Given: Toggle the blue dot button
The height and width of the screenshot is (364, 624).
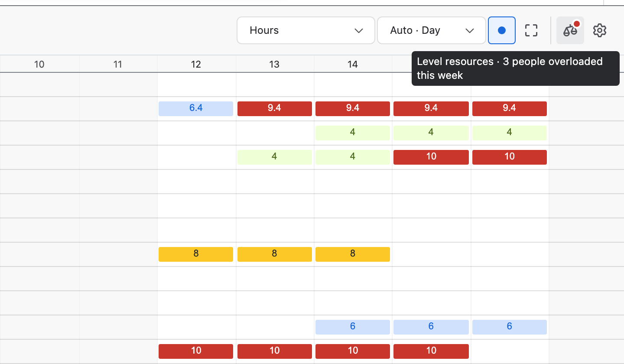Looking at the screenshot, I should (502, 30).
